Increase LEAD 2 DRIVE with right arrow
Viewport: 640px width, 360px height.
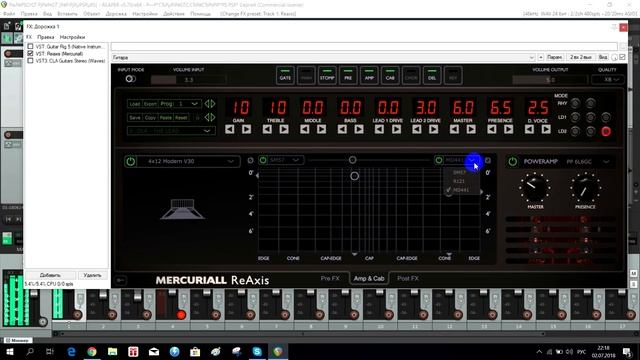pos(434,129)
